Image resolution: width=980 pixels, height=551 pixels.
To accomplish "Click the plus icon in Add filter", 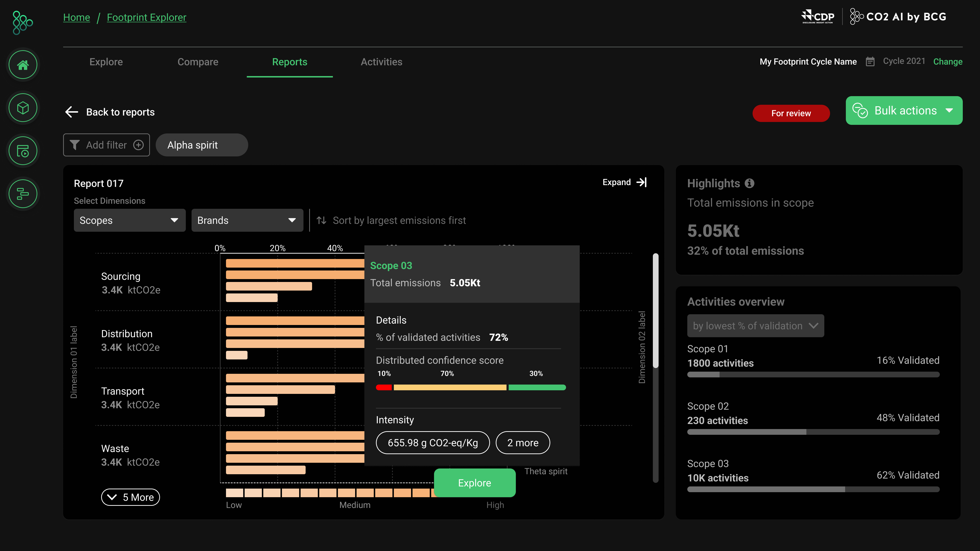I will pyautogui.click(x=138, y=145).
